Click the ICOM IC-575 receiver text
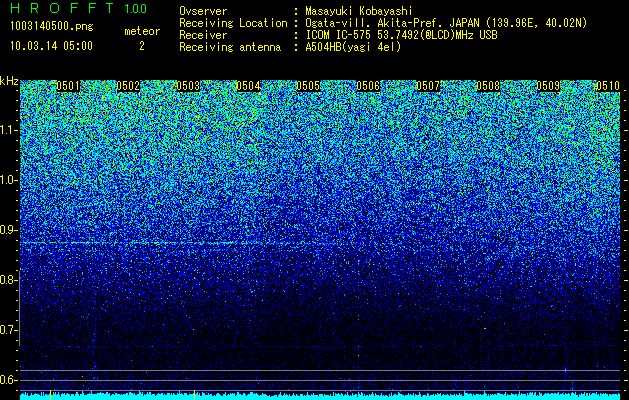The height and width of the screenshot is (400, 629). click(x=401, y=35)
